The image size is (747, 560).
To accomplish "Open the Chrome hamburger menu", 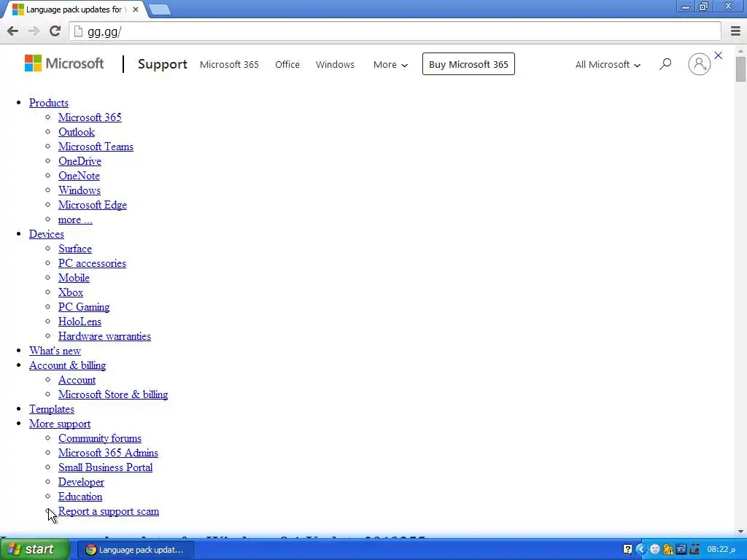I will tap(735, 31).
